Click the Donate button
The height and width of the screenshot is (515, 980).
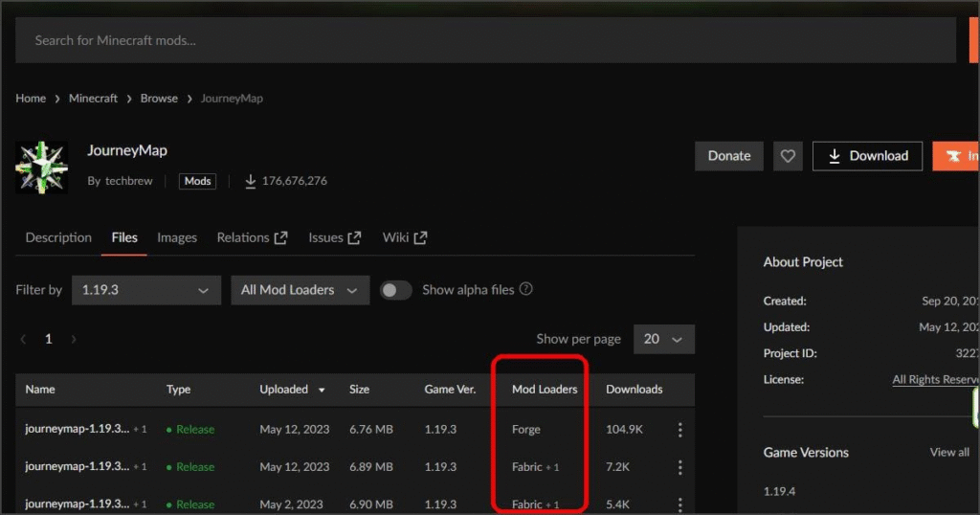(x=728, y=156)
